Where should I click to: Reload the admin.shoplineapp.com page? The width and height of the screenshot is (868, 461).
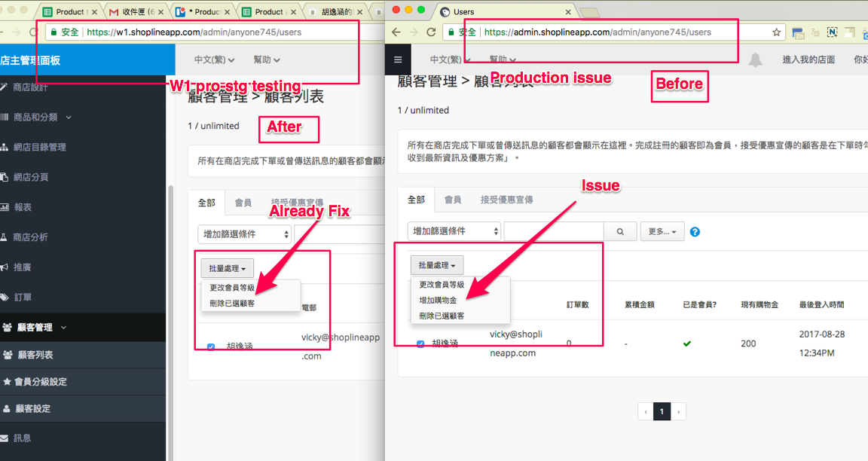[x=431, y=32]
